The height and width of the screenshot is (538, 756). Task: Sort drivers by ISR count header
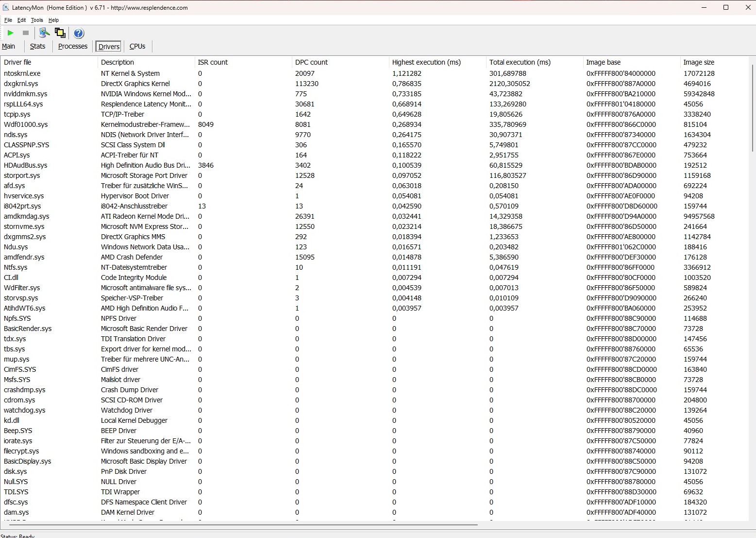coord(213,62)
